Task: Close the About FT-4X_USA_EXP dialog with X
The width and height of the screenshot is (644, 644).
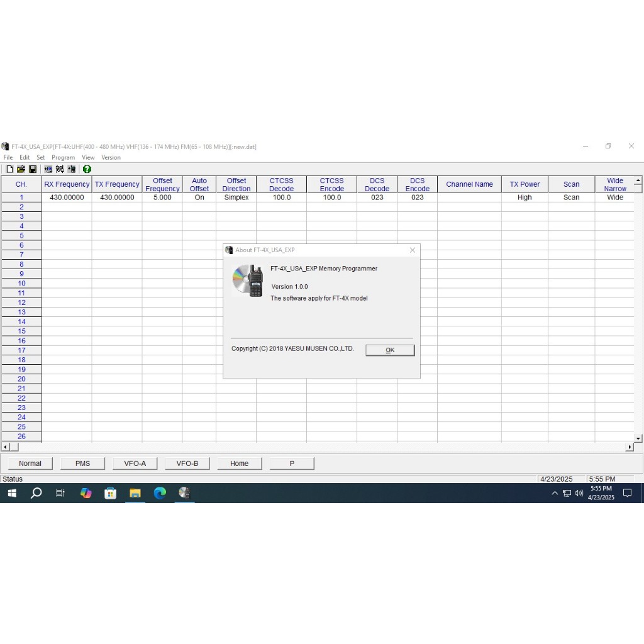Action: 413,250
